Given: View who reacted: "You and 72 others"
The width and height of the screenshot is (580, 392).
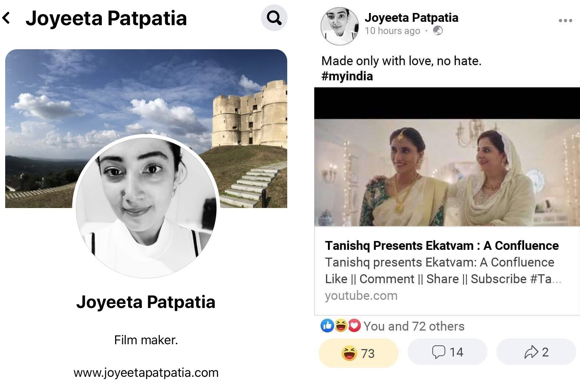Looking at the screenshot, I should (x=413, y=326).
